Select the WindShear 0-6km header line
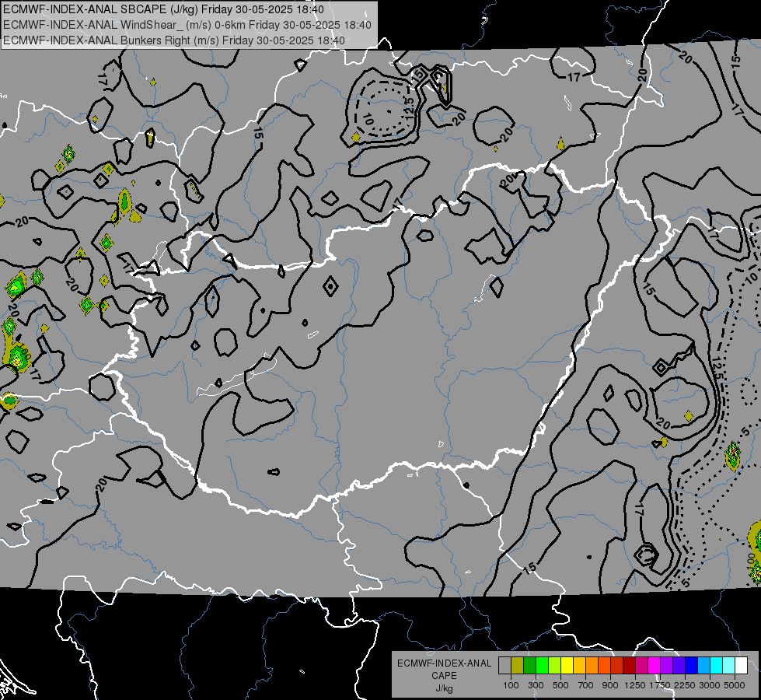The height and width of the screenshot is (700, 761). (187, 25)
